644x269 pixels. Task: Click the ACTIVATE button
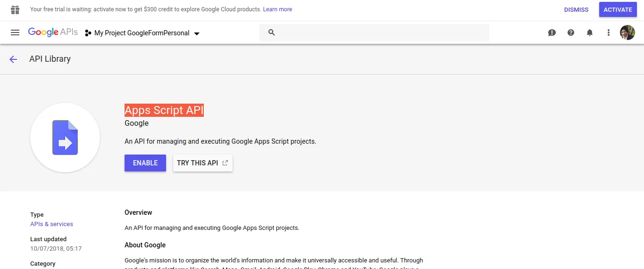pos(618,9)
